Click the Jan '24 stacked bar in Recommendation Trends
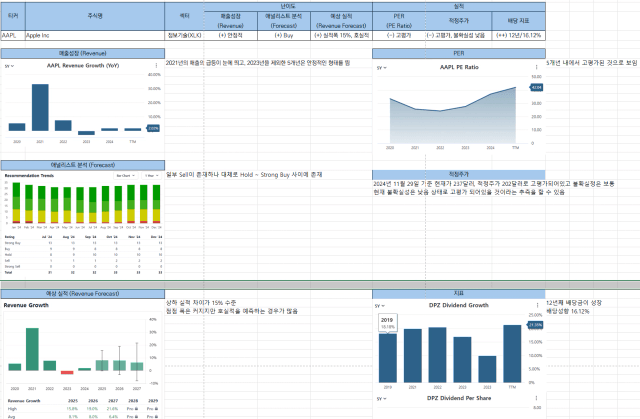The height and width of the screenshot is (419, 640). point(16,203)
